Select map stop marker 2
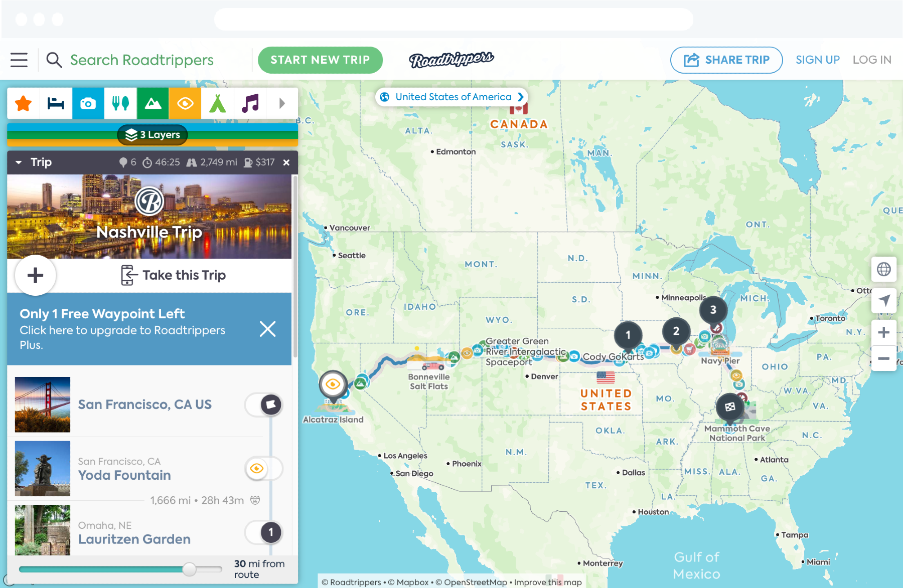The width and height of the screenshot is (903, 588). tap(676, 331)
